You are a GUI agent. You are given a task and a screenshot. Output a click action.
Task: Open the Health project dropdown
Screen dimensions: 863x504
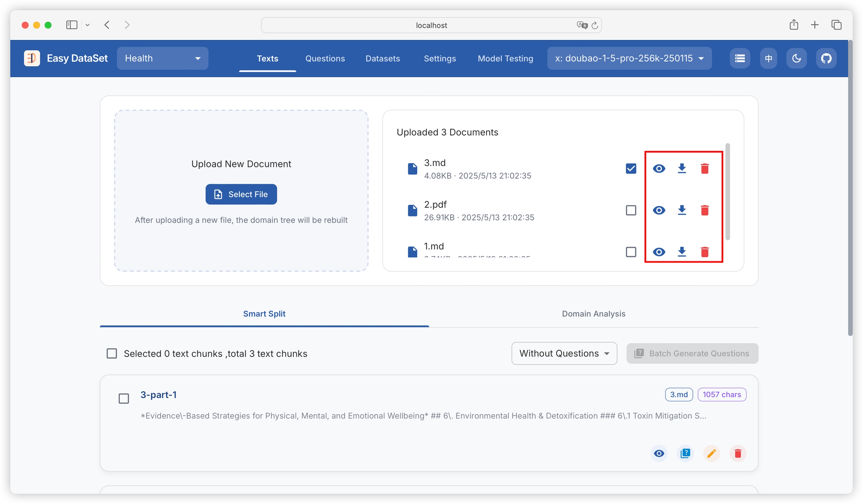(x=163, y=58)
